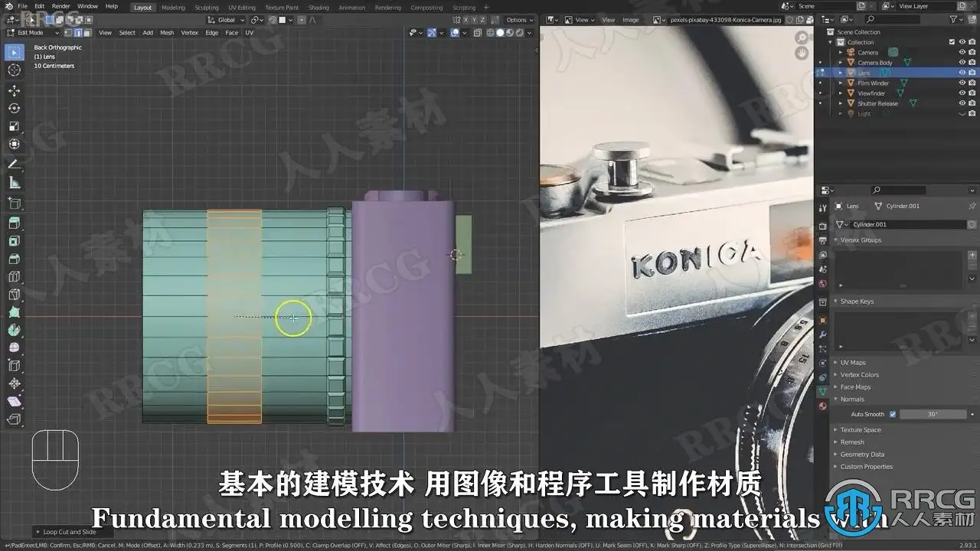Open the Options dropdown in viewport header
Image resolution: width=980 pixels, height=551 pixels.
(x=518, y=20)
